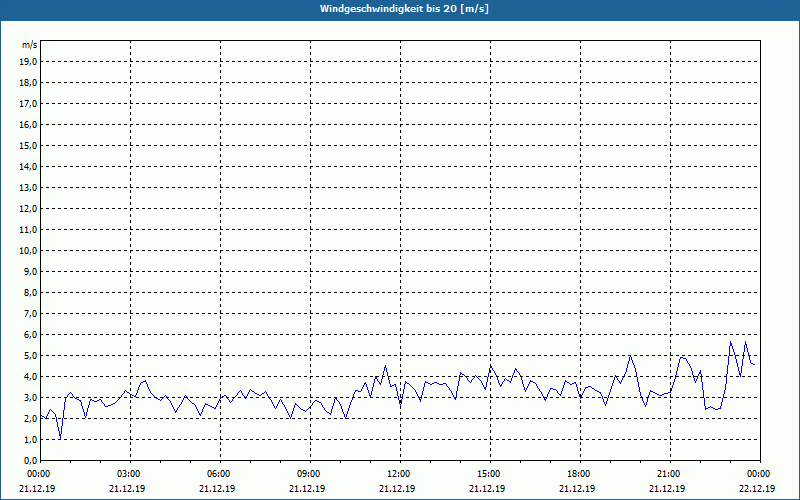Click the 5,0 y-axis label

coord(30,355)
